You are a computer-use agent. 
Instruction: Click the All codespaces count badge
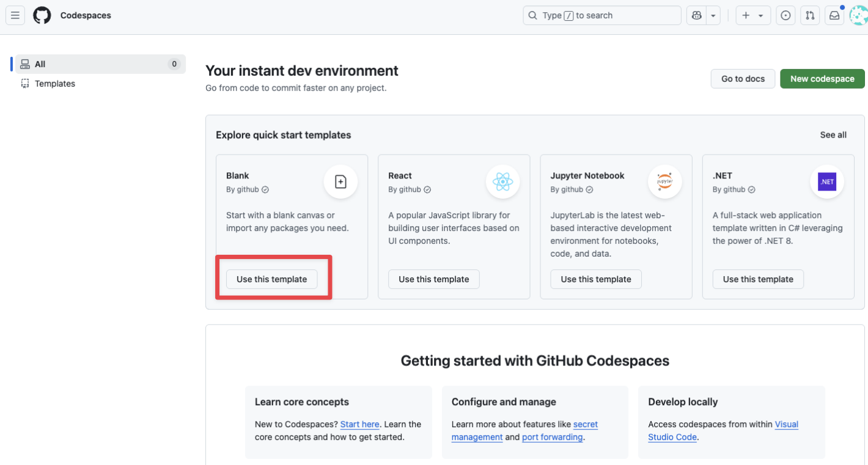[174, 64]
